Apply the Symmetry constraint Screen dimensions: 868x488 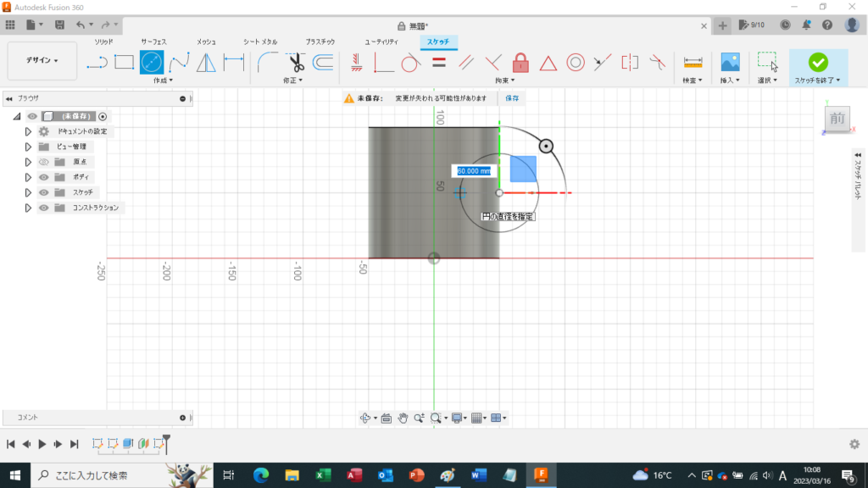click(x=630, y=63)
